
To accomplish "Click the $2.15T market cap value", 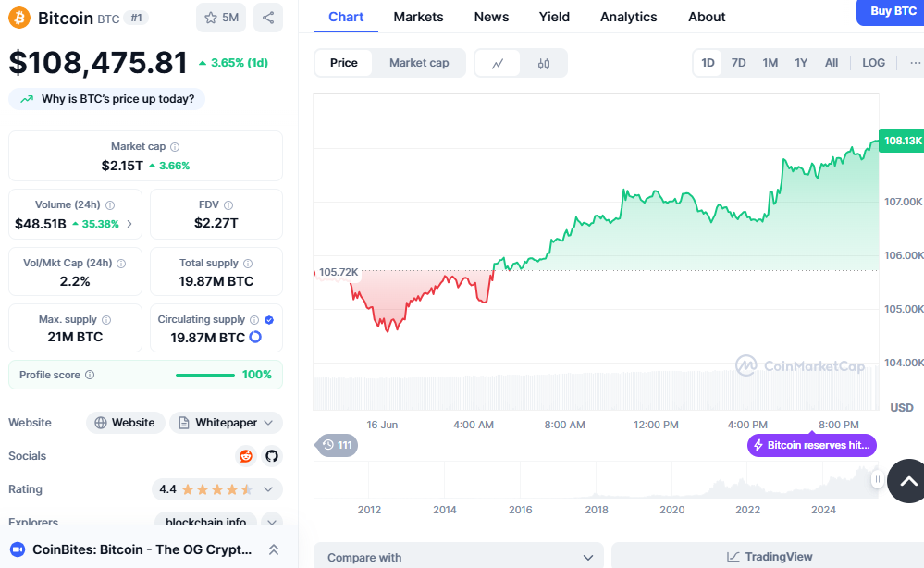I will point(122,166).
